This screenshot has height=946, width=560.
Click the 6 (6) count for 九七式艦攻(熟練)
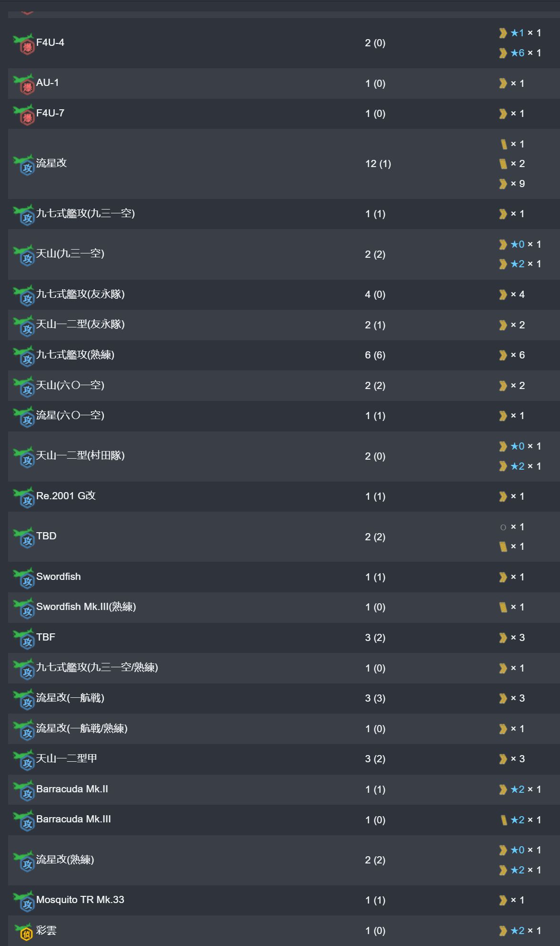[375, 355]
